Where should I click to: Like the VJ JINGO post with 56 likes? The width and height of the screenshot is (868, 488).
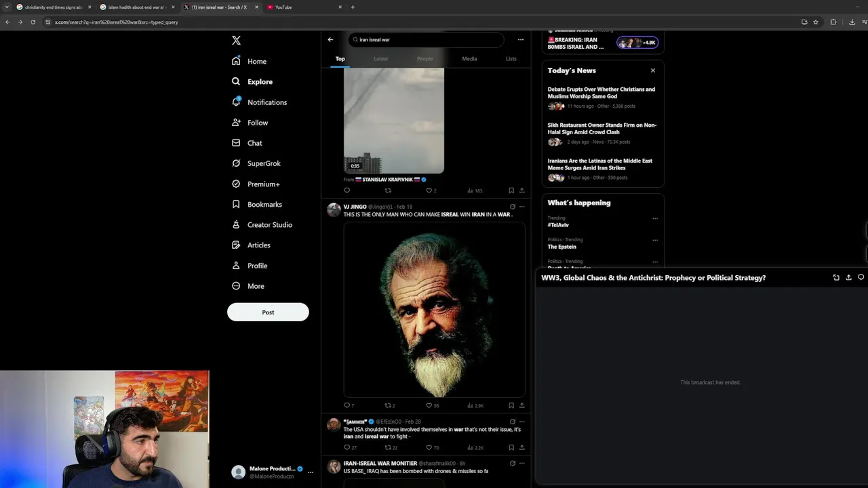(432, 405)
